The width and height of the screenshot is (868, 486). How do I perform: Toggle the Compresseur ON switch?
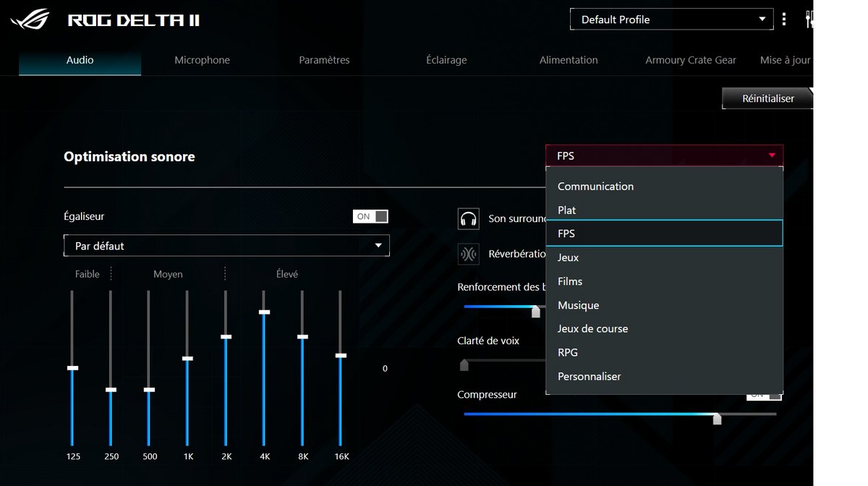[x=765, y=395]
